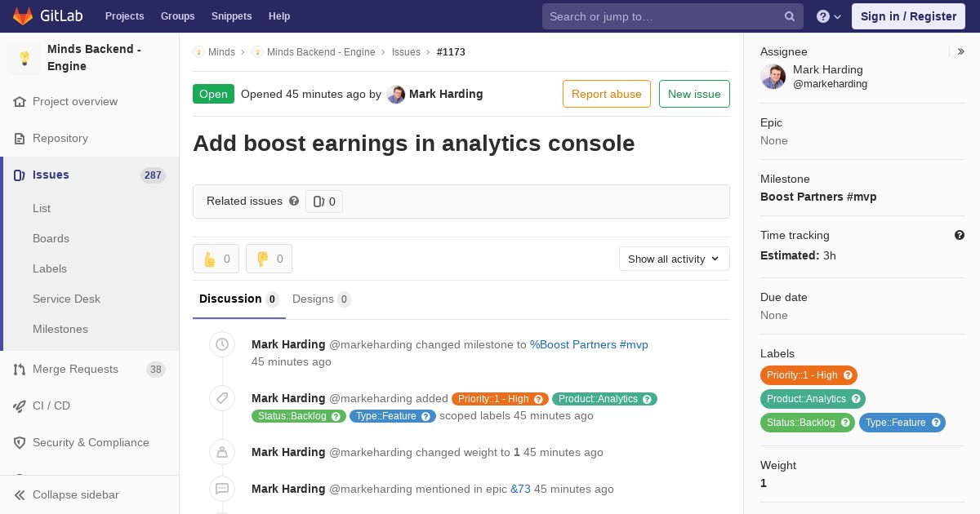The width and height of the screenshot is (980, 514).
Task: Click the clock icon on milestone change note
Action: point(222,345)
